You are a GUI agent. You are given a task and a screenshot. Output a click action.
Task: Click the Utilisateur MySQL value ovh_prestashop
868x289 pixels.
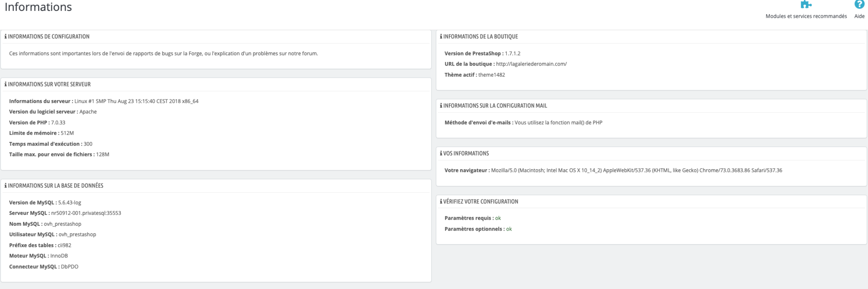77,235
